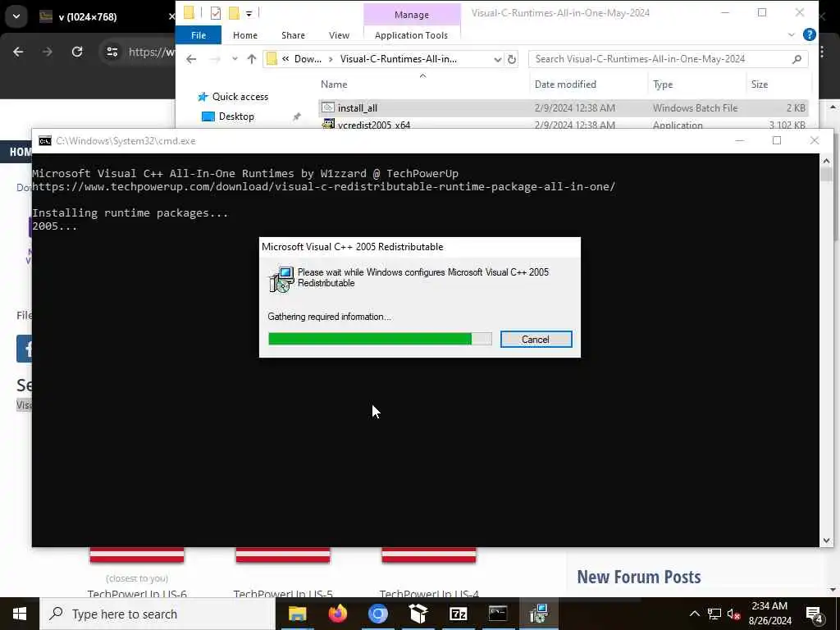This screenshot has width=840, height=630.
Task: Open the Windows Start menu
Action: [x=20, y=614]
